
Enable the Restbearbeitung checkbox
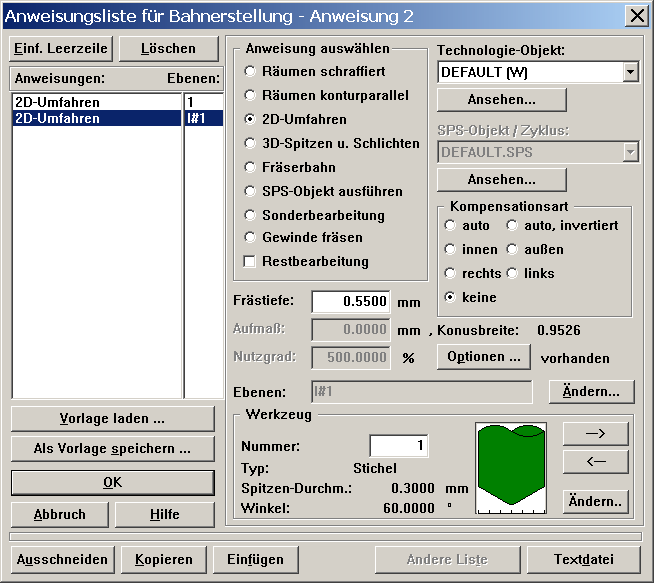click(250, 262)
